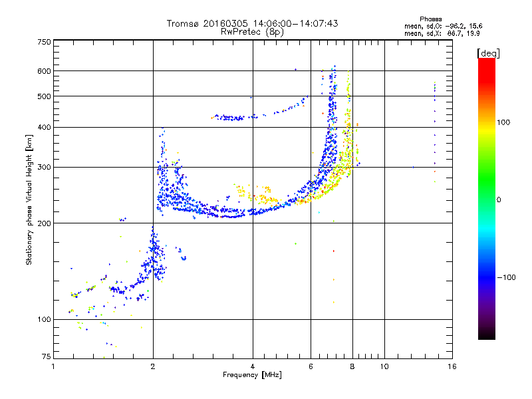532x399 pixels.
Task: Click the 'mean, sd,O: -96.2, 15.6' statistic
Action: (443, 26)
